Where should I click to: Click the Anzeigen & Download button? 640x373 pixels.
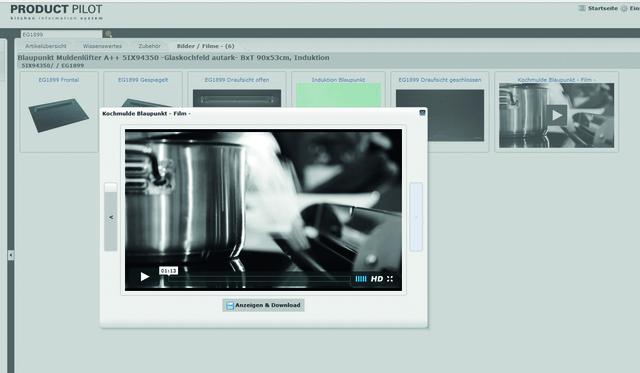click(x=263, y=305)
